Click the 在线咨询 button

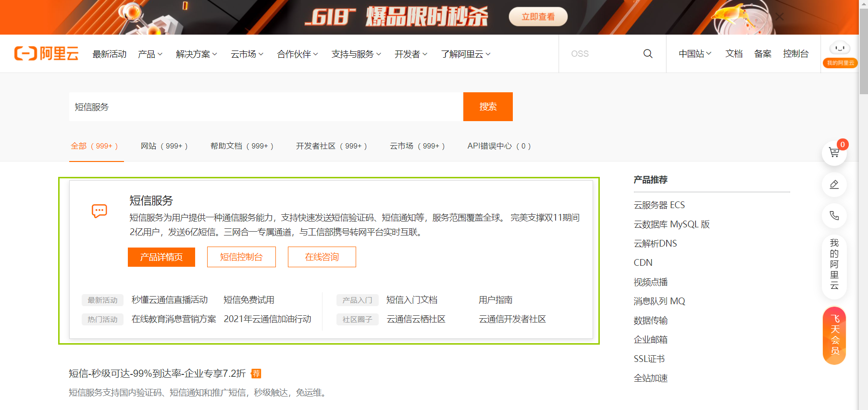tap(322, 257)
